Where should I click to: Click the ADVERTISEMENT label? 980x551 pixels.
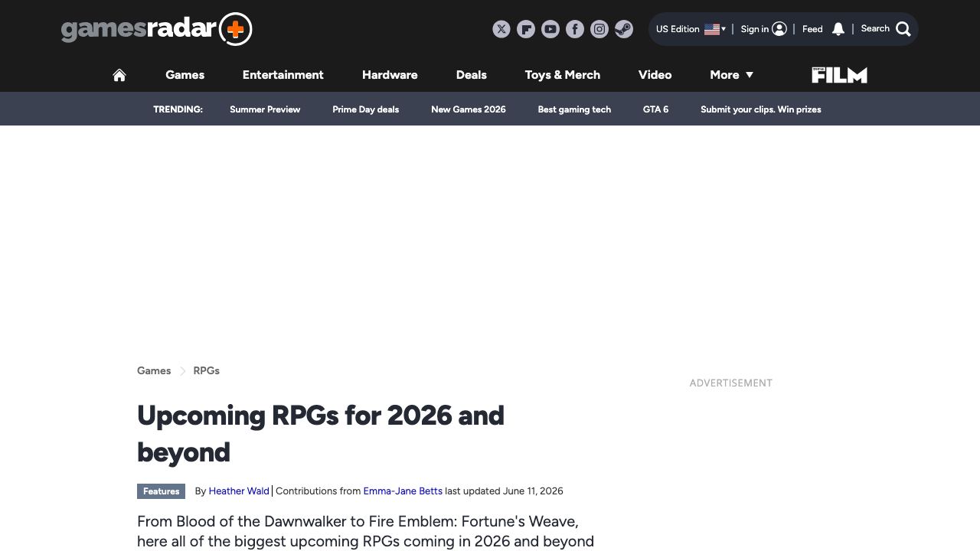coord(731,383)
